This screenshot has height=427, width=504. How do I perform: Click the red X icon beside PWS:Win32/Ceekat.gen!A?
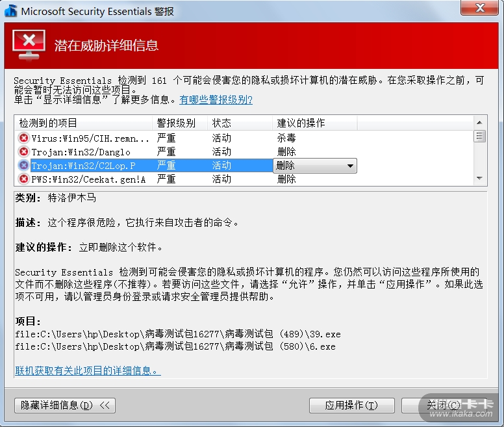23,179
